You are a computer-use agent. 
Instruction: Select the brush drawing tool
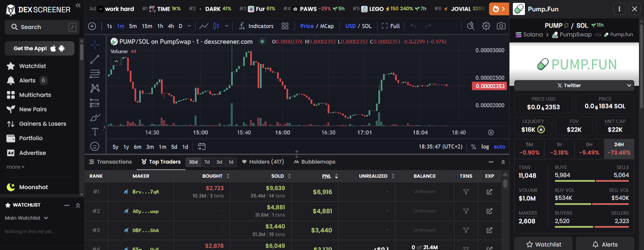point(95,117)
